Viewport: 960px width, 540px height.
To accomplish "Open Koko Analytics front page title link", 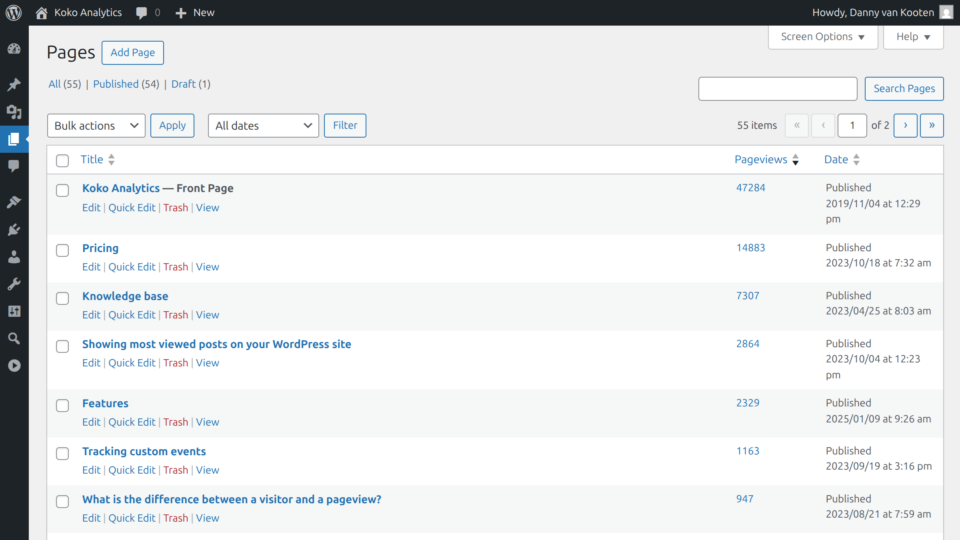I will click(x=121, y=188).
